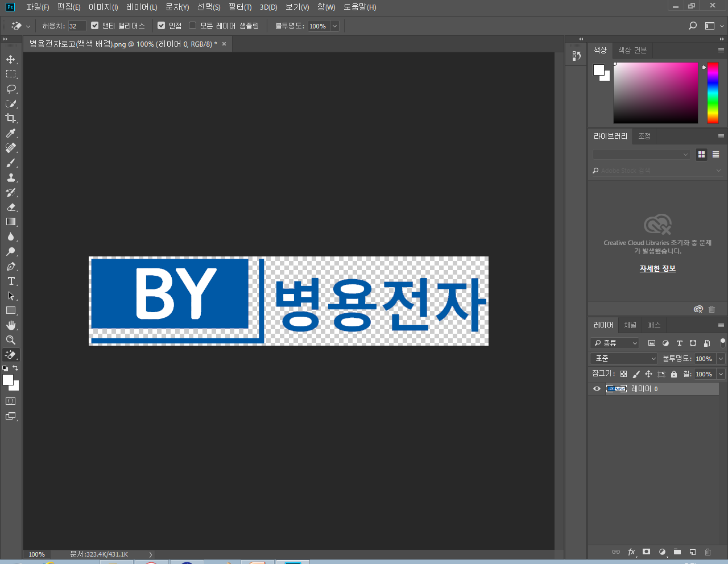Viewport: 728px width, 564px height.
Task: Toggle 앤티 앨리어스 checkbox
Action: [x=95, y=26]
